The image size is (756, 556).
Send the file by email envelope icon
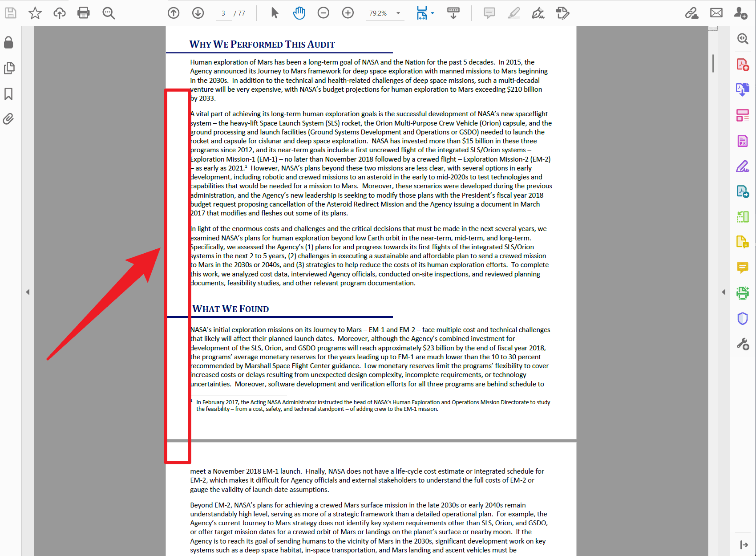point(716,13)
